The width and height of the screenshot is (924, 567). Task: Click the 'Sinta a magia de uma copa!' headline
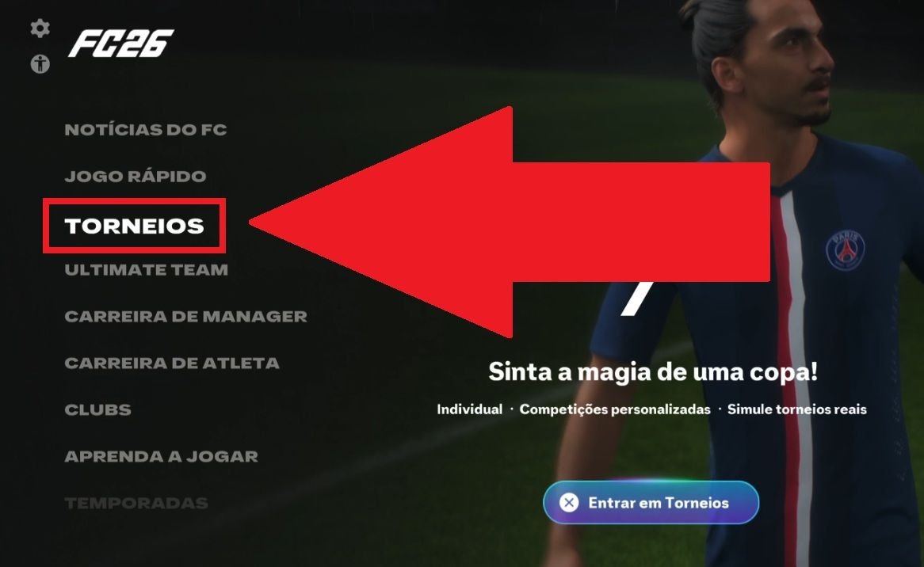tap(653, 372)
